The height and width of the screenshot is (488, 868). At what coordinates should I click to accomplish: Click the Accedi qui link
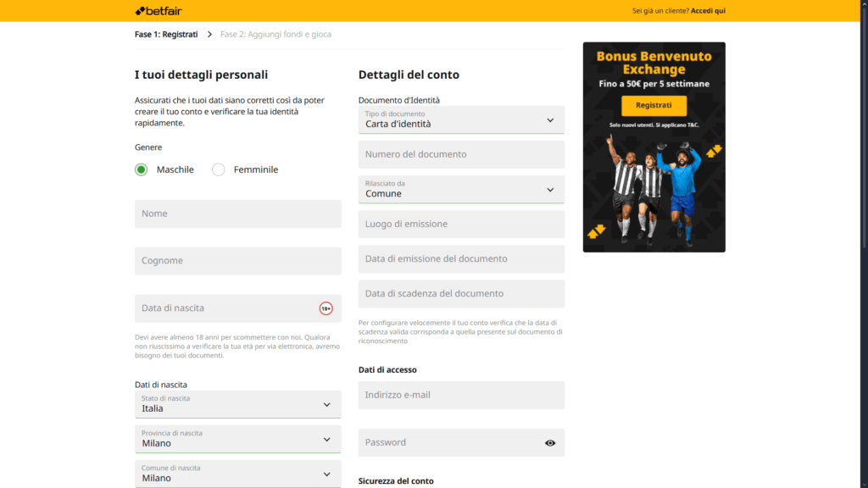coord(710,11)
